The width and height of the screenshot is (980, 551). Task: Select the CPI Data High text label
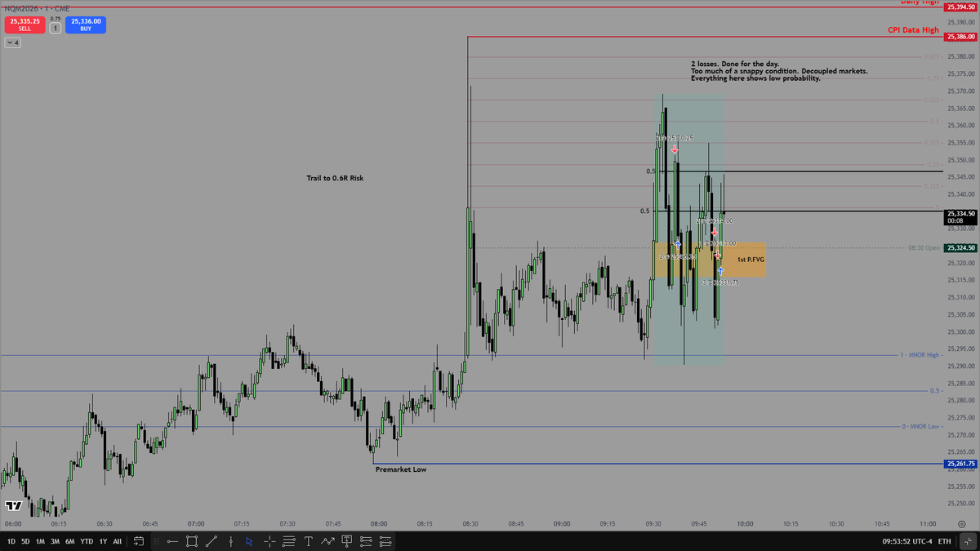[913, 30]
